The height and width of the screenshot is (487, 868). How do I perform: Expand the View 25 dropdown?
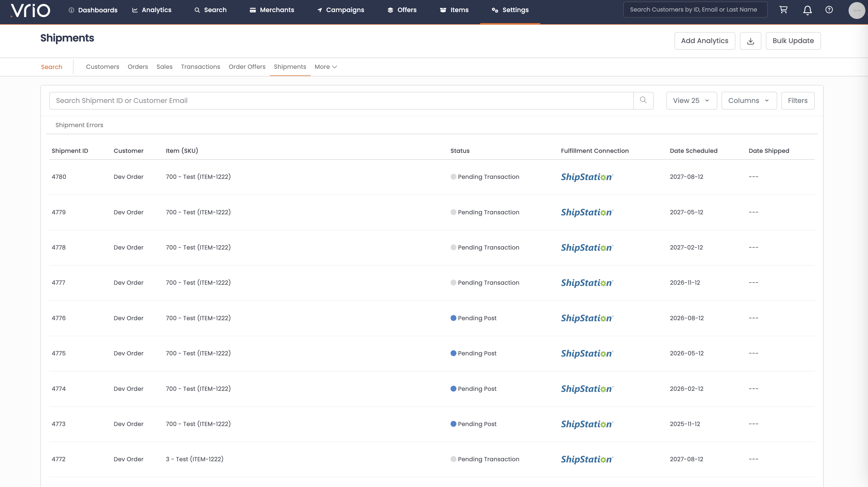pos(691,100)
